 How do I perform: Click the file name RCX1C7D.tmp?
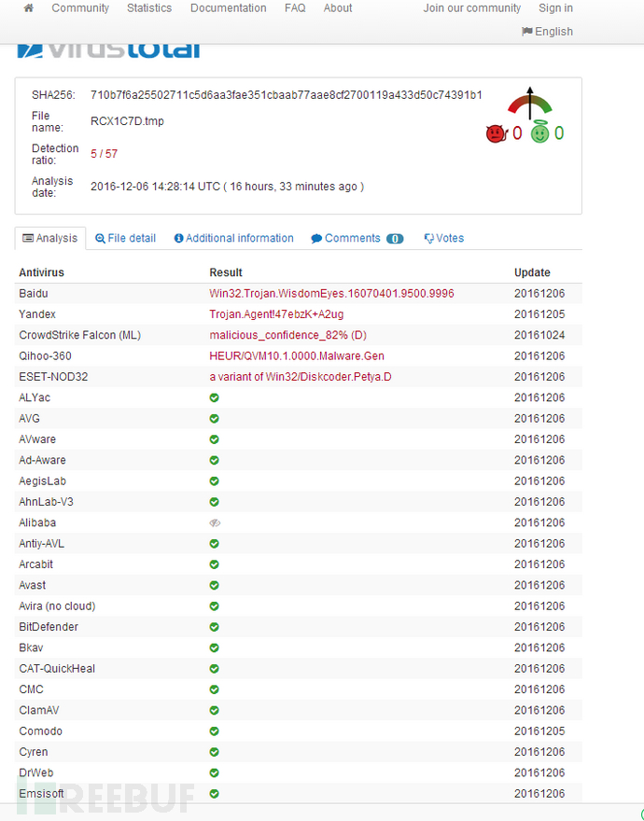coord(127,121)
